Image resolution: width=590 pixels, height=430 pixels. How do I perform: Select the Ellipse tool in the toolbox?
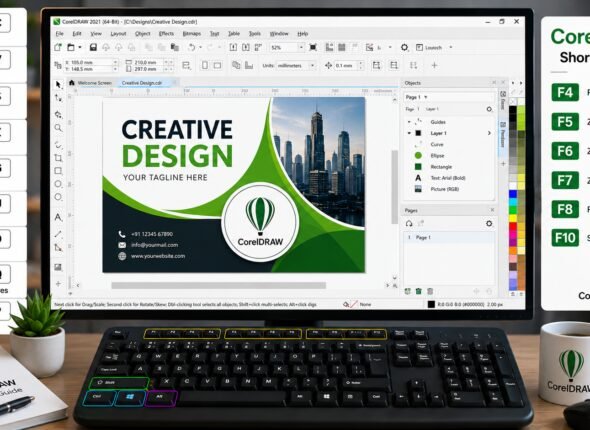click(58, 184)
